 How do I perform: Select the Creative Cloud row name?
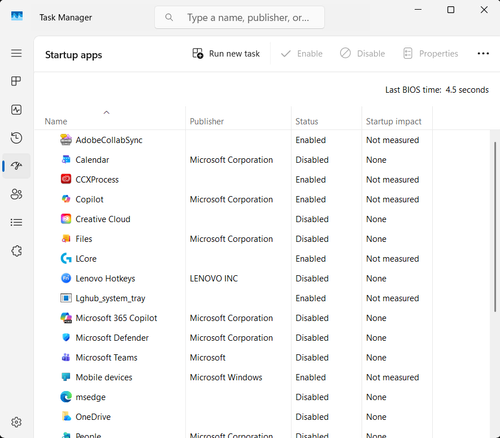tap(103, 219)
